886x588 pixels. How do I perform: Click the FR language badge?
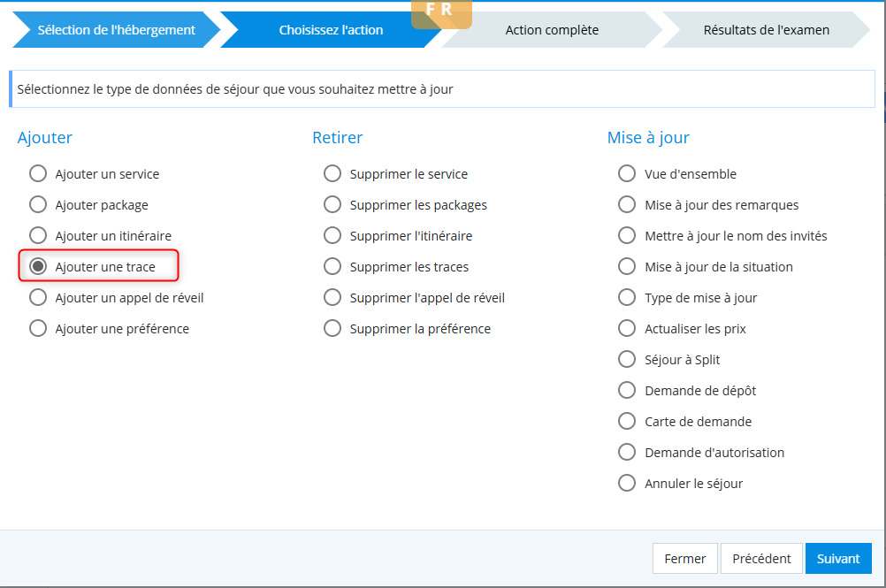(x=440, y=12)
